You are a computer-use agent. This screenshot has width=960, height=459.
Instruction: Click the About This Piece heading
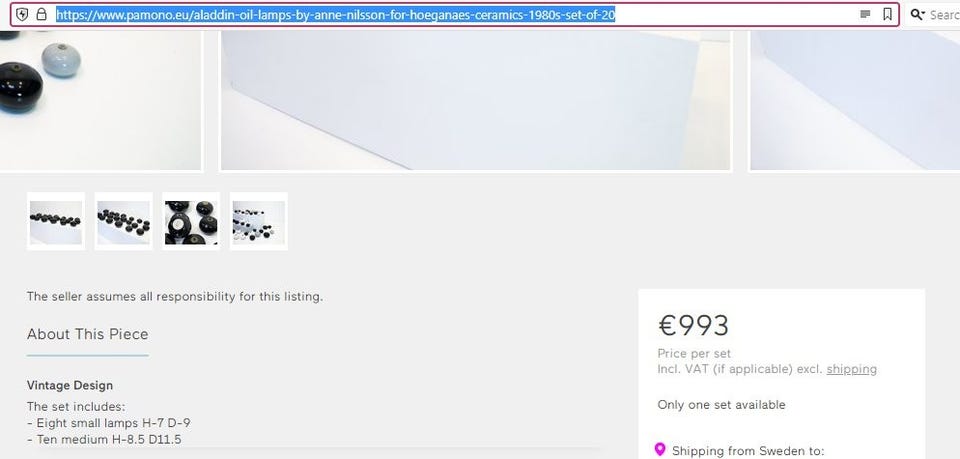88,334
